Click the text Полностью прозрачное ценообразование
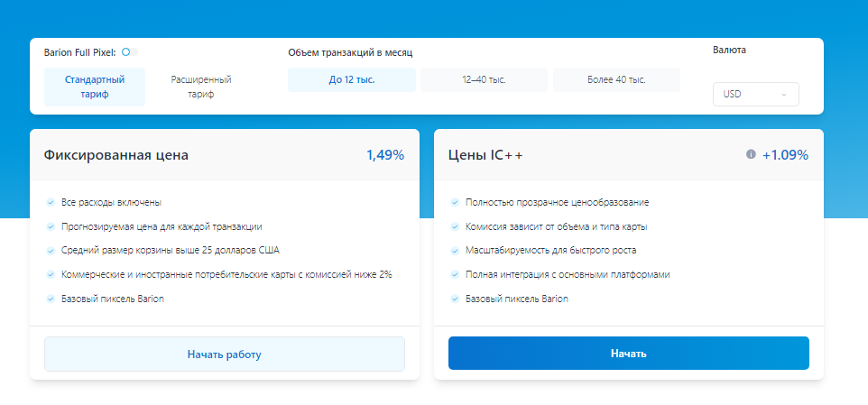The image size is (868, 405). click(558, 202)
